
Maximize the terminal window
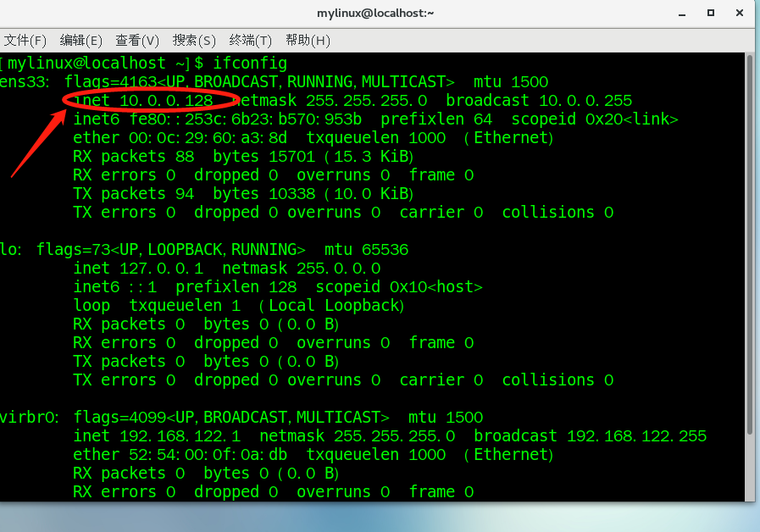[711, 13]
